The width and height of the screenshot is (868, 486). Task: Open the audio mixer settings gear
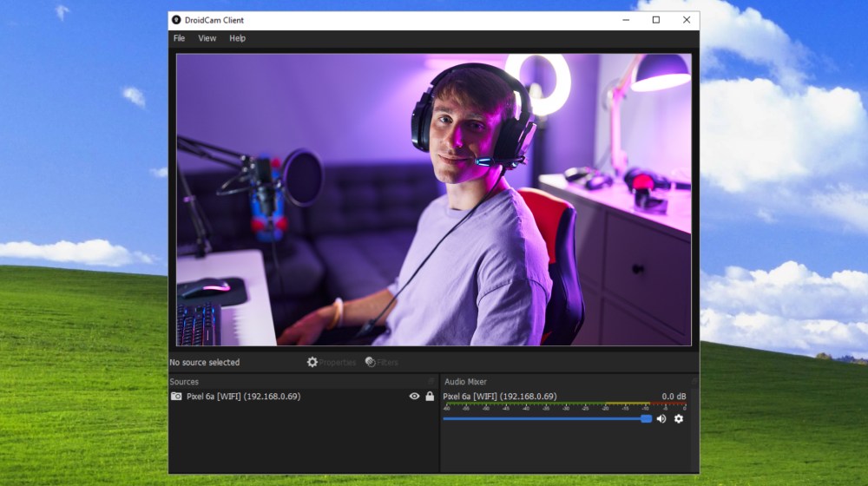point(679,419)
